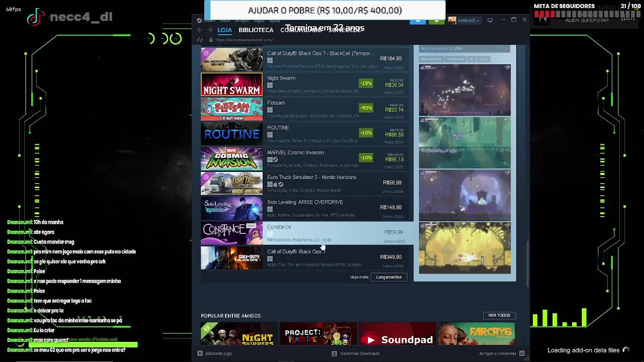The width and height of the screenshot is (644, 362).
Task: Click the Lançamentos button
Action: click(x=389, y=277)
